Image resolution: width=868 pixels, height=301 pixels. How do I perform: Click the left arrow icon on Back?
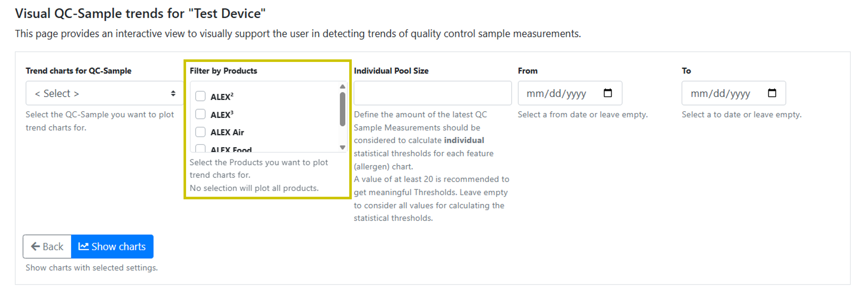pyautogui.click(x=35, y=246)
